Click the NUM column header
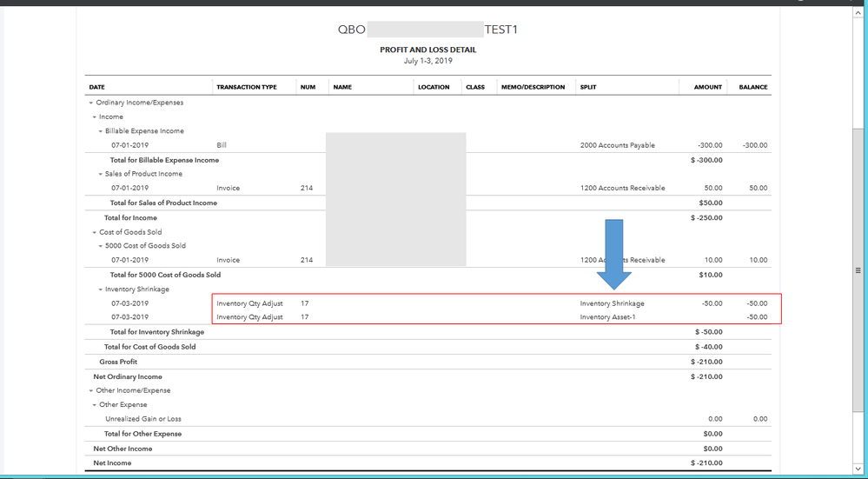The width and height of the screenshot is (868, 479). point(308,88)
